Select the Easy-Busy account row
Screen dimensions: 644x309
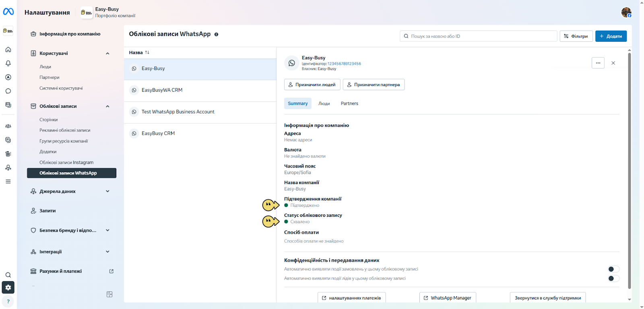(x=200, y=69)
